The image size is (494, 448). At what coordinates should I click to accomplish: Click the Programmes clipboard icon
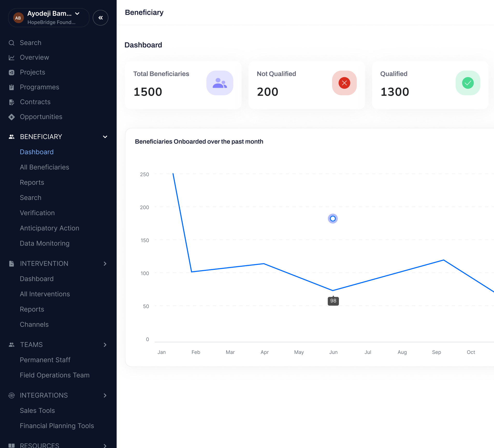point(11,87)
